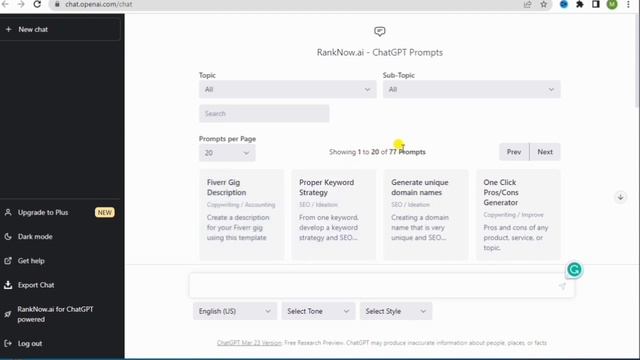Click the plus icon beside New chat

9,29
